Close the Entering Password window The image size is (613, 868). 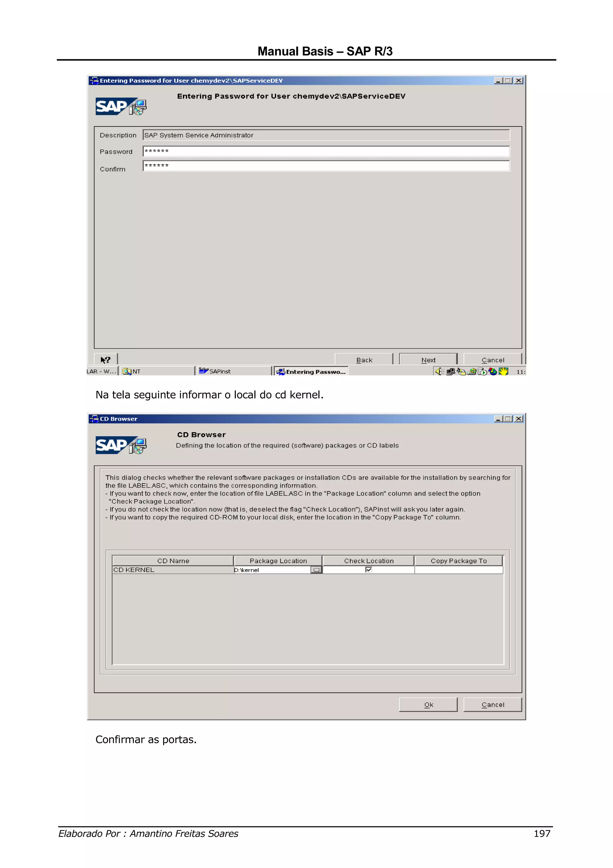519,81
